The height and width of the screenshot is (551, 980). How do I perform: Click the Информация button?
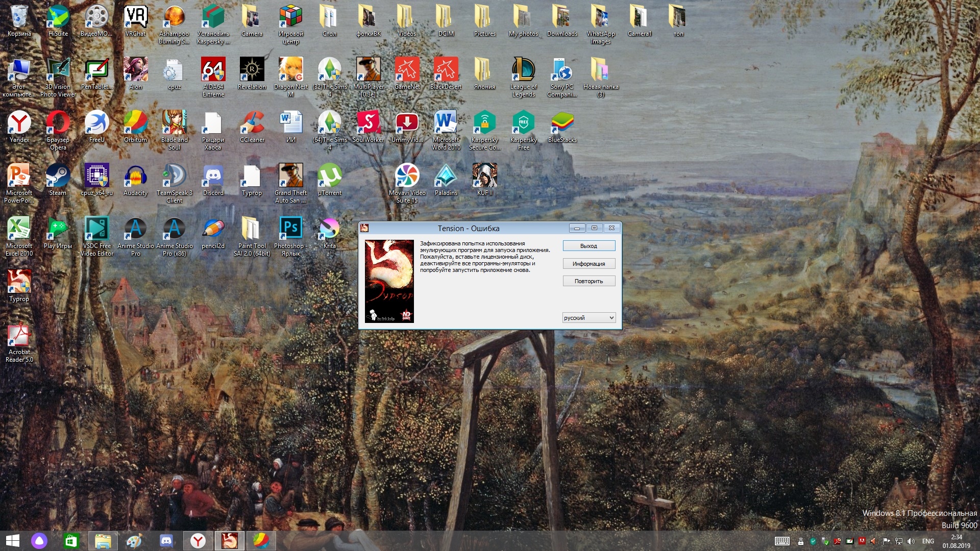[x=589, y=264]
